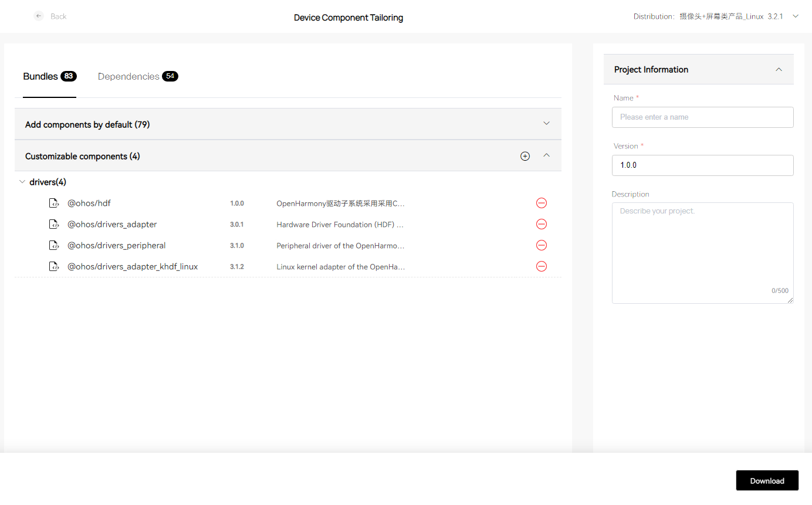Collapse the drivers(4) tree group
This screenshot has height=505, width=812.
[x=22, y=182]
